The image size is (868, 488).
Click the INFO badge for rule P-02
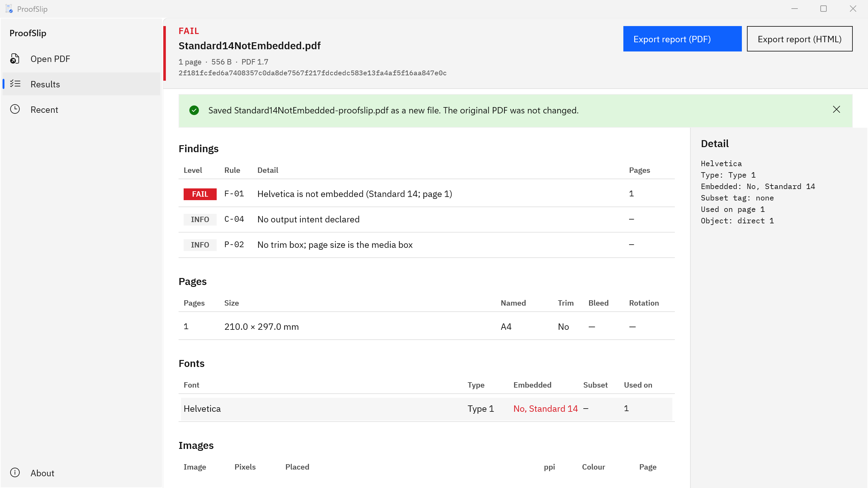pyautogui.click(x=200, y=245)
